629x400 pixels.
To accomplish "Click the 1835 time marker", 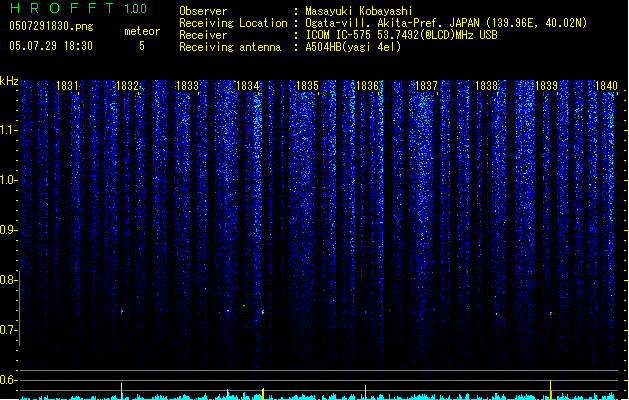I will coord(307,86).
